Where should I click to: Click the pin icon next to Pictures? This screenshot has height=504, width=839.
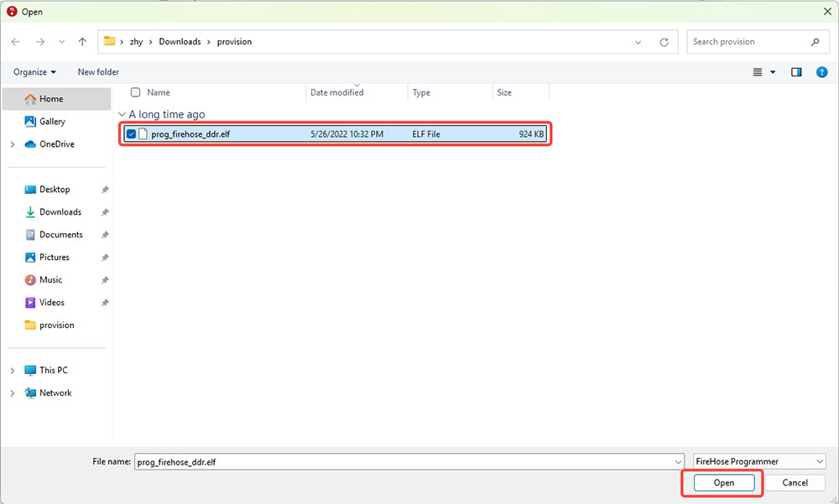click(105, 257)
